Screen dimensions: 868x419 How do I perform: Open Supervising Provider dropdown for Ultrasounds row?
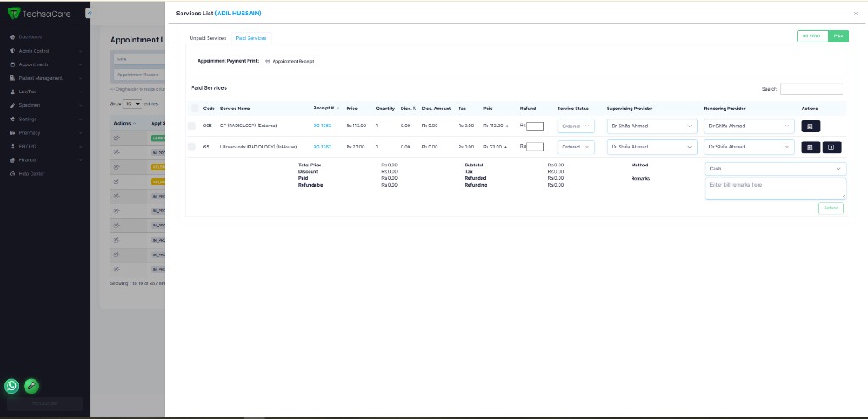652,147
